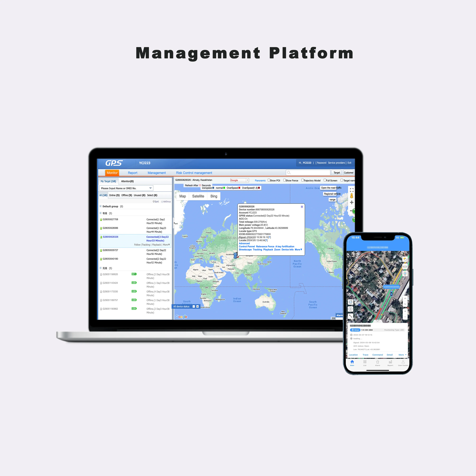Toggle Show POI checkbox on map

(269, 180)
